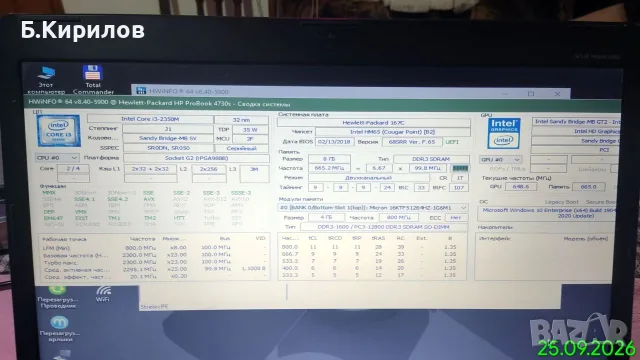The width and height of the screenshot is (640, 360).
Task: Click the 6.67 memory multiplier value
Action: (379, 168)
